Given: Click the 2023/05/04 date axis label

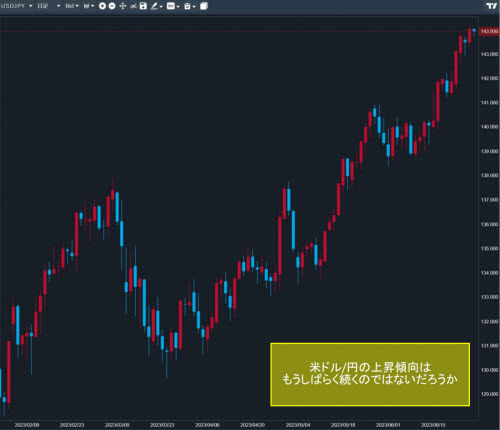Looking at the screenshot, I should click(x=298, y=425).
